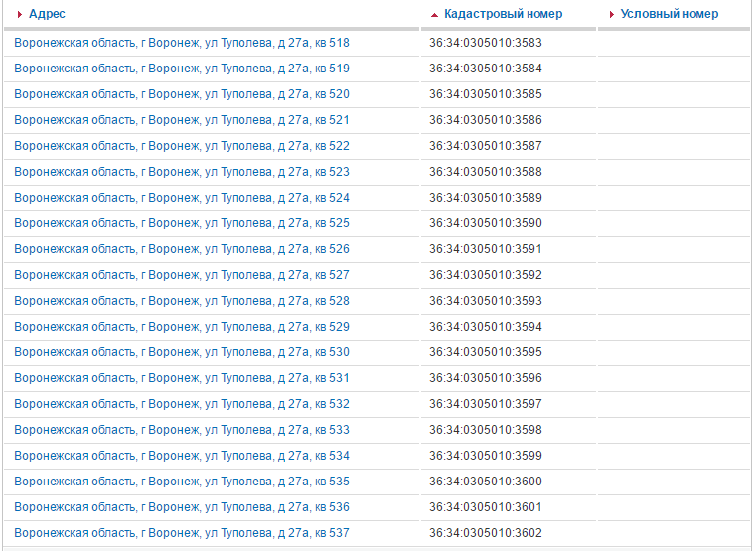Open address link ending in кв 523
The width and height of the screenshot is (756, 551).
coord(182,172)
